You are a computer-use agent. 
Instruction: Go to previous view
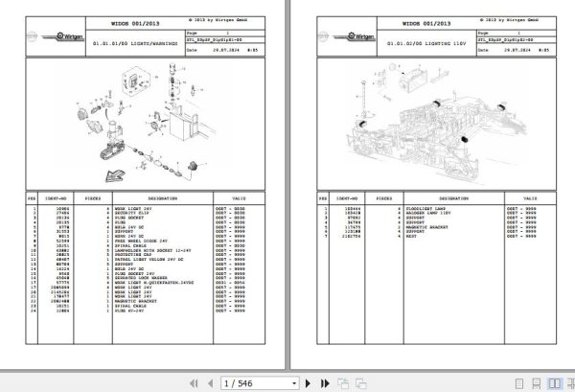coord(343,383)
